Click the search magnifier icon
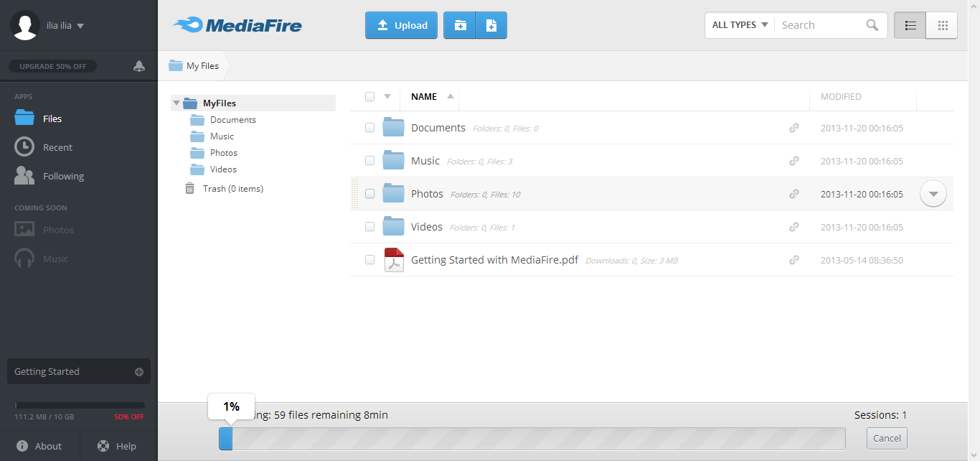Image resolution: width=980 pixels, height=461 pixels. pyautogui.click(x=872, y=25)
